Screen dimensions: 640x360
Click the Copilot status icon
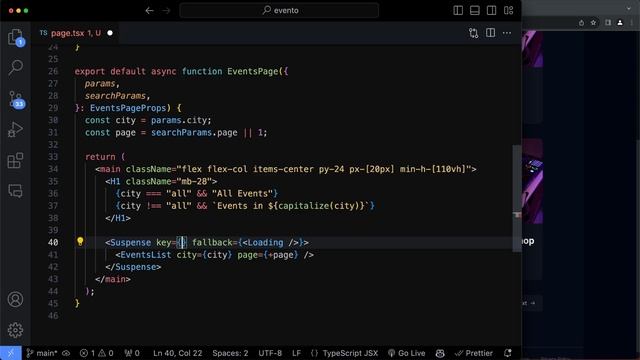[440, 353]
